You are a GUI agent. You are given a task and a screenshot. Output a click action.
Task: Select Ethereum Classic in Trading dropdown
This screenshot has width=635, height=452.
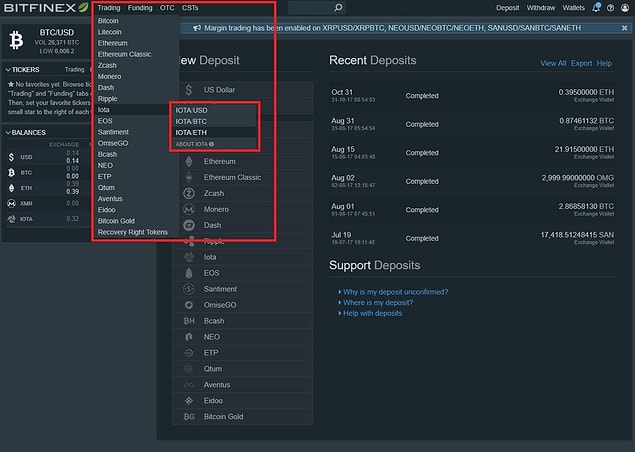coord(124,54)
